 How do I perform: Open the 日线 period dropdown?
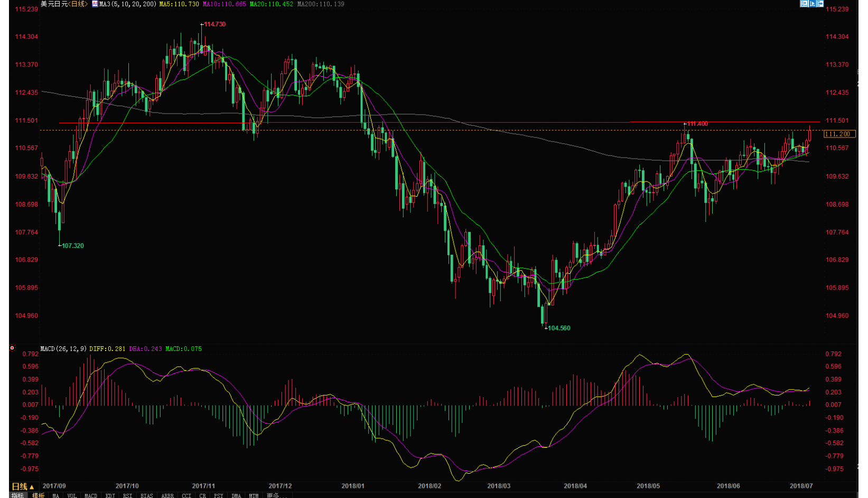pyautogui.click(x=23, y=486)
